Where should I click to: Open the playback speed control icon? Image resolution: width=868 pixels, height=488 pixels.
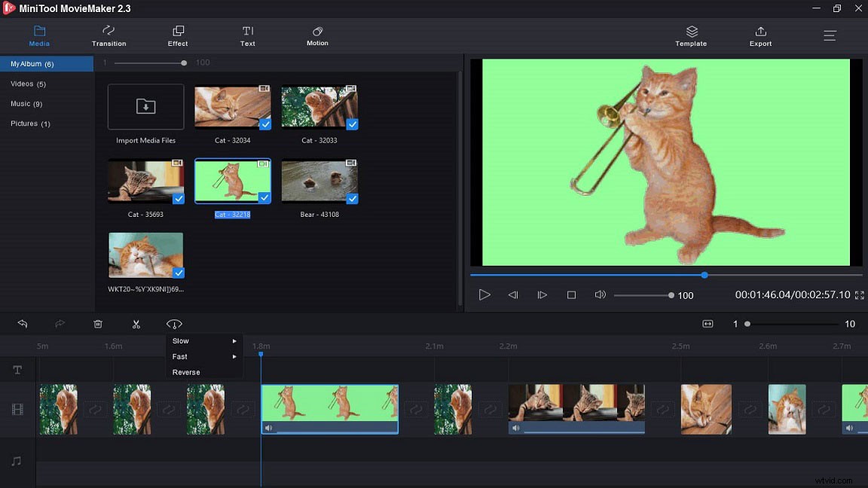tap(174, 323)
